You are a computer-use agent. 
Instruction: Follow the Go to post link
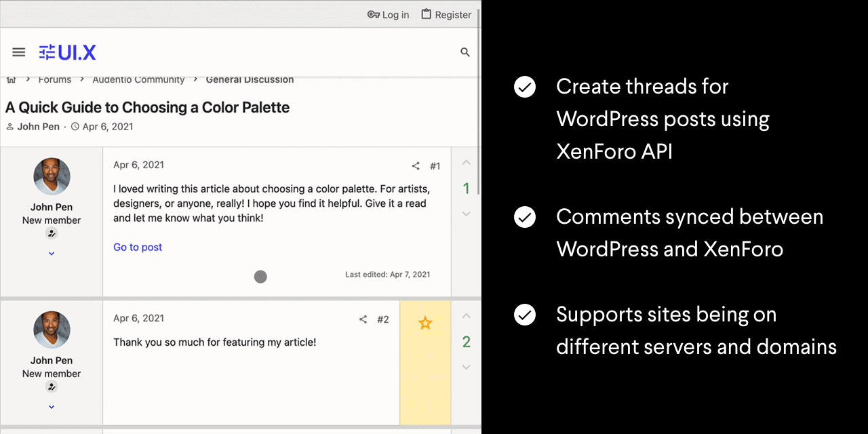(138, 247)
